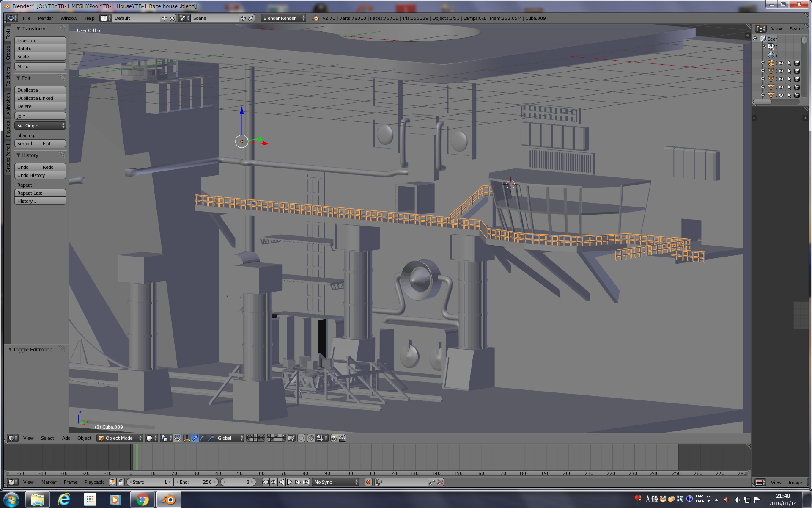Click the View menu in 3D viewport
This screenshot has height=508, width=812.
pos(27,438)
